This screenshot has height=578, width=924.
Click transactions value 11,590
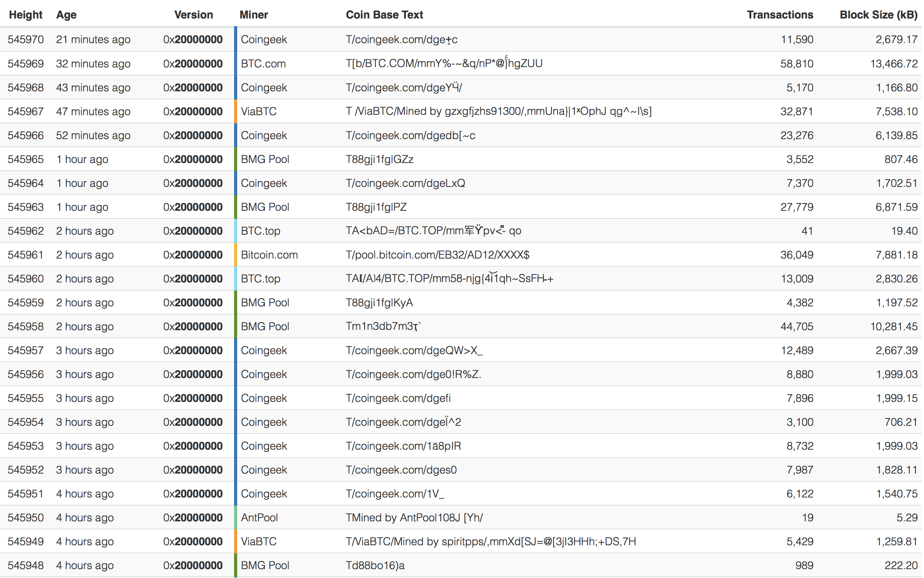[x=797, y=40]
